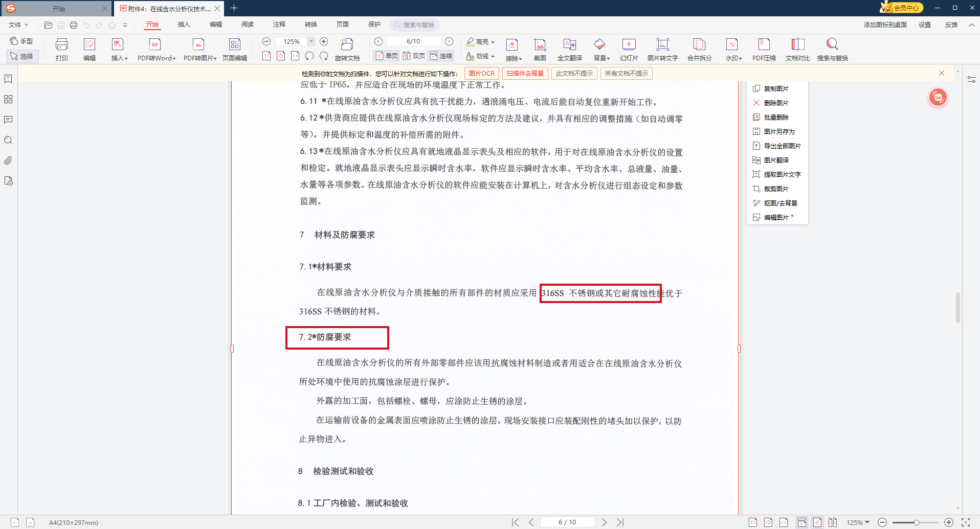Zoom in using ribbon plus icon
Screen dimensions: 980x529
coord(324,41)
